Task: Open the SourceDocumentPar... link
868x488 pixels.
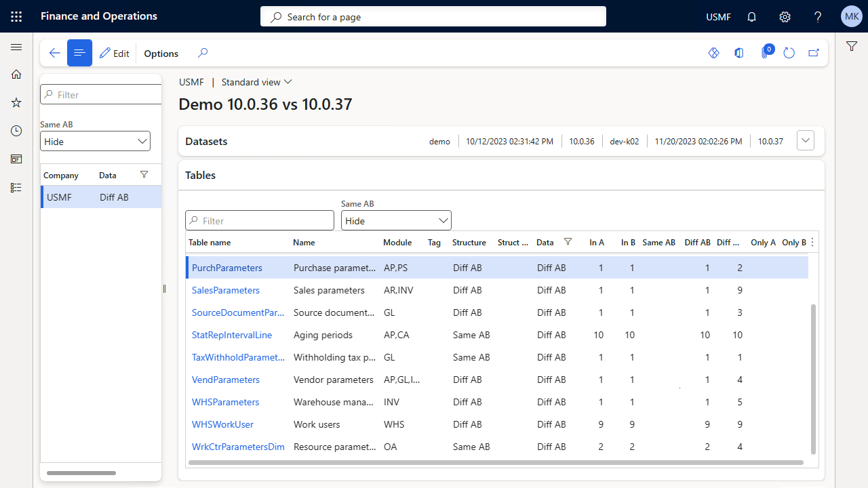Action: pos(238,312)
